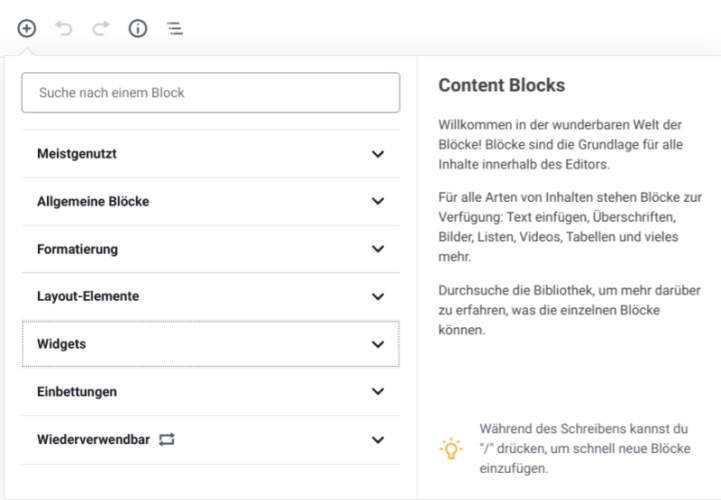Screen dimensions: 721x500
Task: Open the Einbettungen section label
Action: [x=77, y=392]
